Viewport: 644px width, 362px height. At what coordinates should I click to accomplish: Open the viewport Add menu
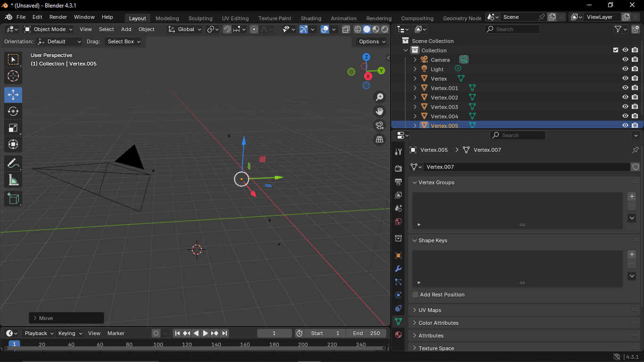[126, 29]
